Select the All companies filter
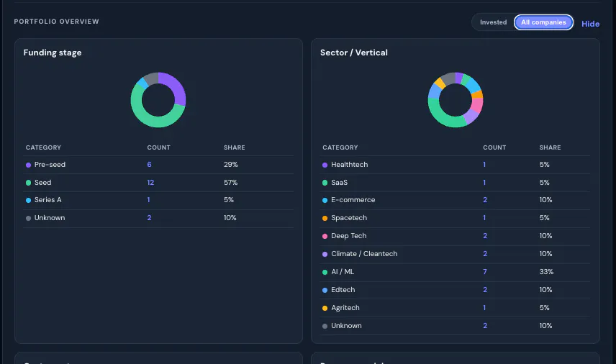Image resolution: width=616 pixels, height=364 pixels. [543, 22]
